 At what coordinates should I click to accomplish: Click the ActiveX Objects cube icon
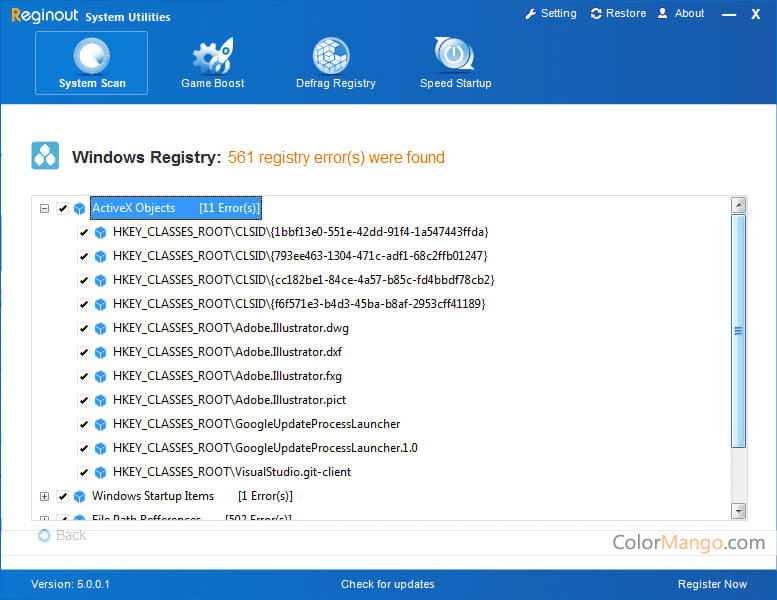tap(79, 209)
